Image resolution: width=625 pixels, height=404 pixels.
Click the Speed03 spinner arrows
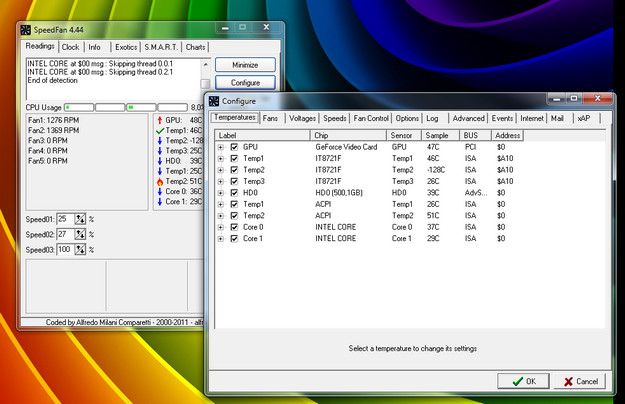tap(80, 250)
